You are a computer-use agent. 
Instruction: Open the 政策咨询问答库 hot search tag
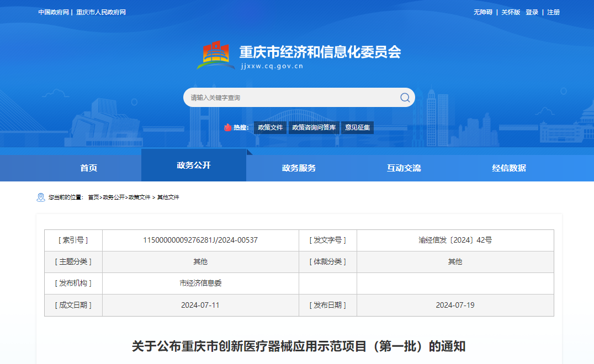pyautogui.click(x=314, y=127)
